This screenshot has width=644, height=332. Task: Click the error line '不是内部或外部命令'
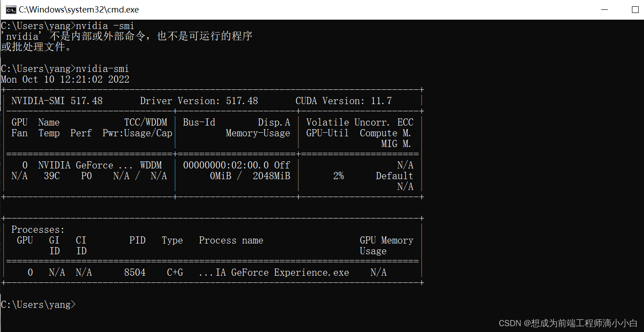pos(97,36)
